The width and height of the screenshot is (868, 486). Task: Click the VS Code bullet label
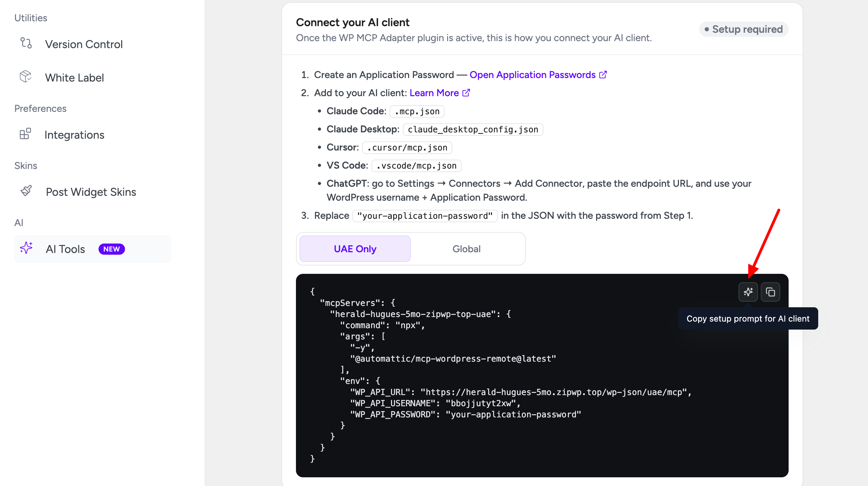(347, 165)
